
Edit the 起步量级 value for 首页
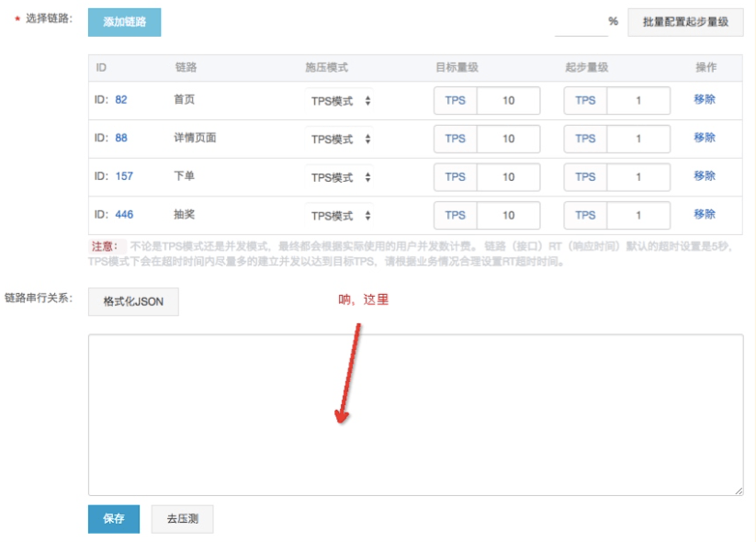(638, 100)
